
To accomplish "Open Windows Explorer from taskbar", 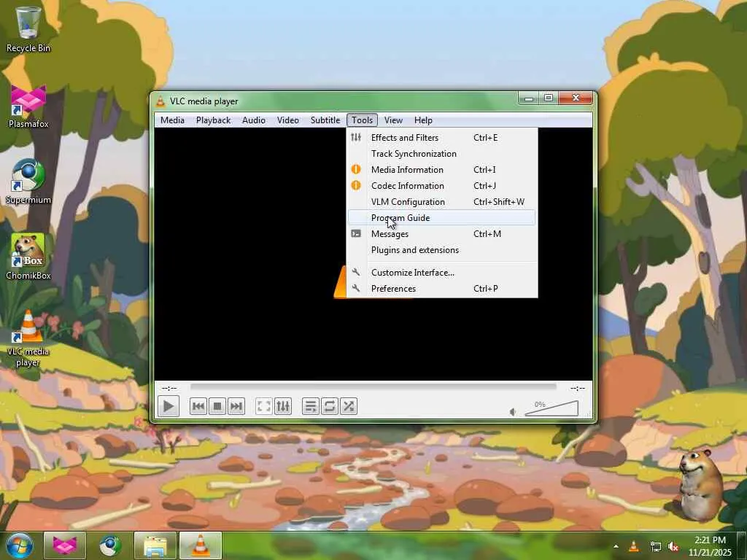I will point(155,545).
